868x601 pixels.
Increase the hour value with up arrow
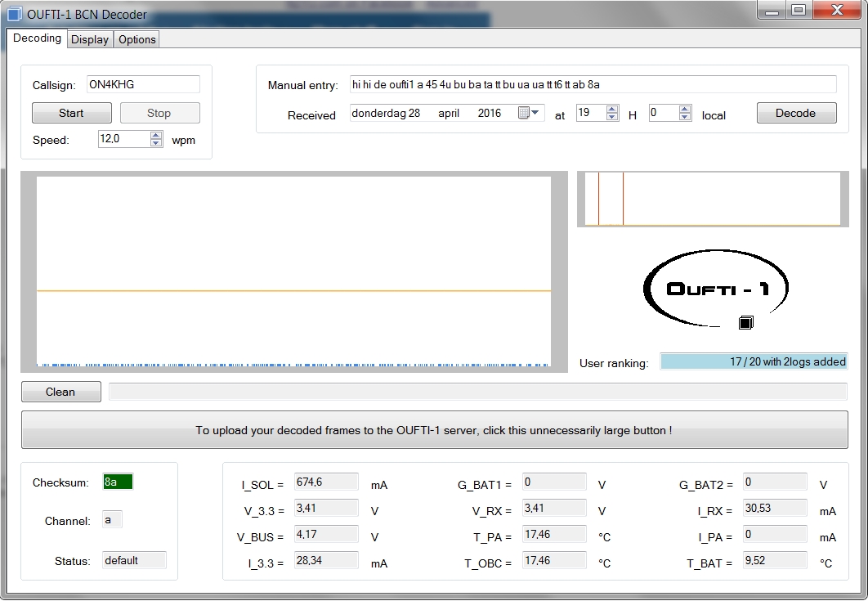611,109
